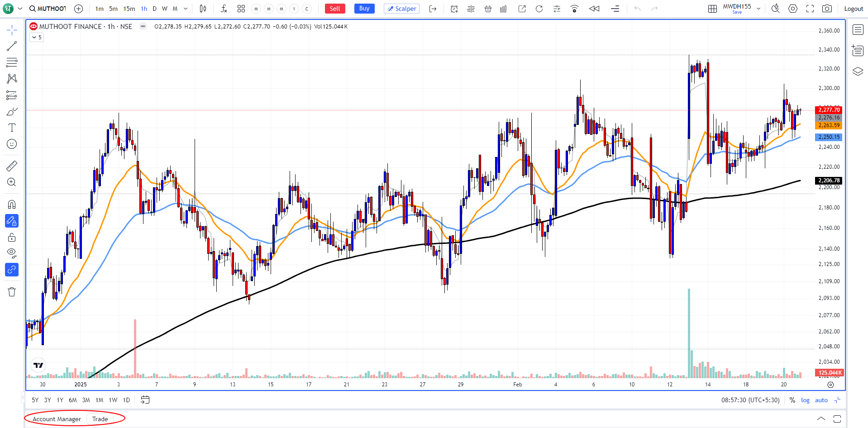Open quick search lightning magnifier icon
The height and width of the screenshot is (428, 868).
coord(775,9)
